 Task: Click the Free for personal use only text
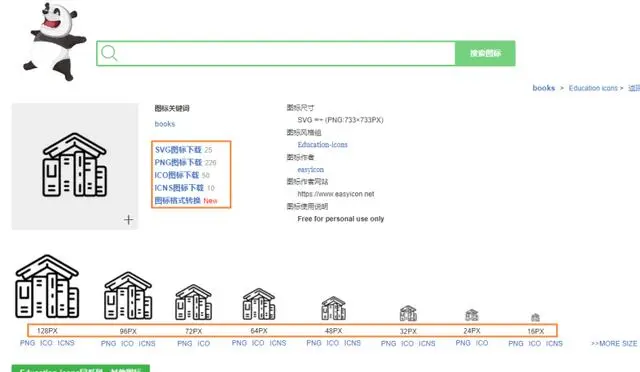pos(341,219)
